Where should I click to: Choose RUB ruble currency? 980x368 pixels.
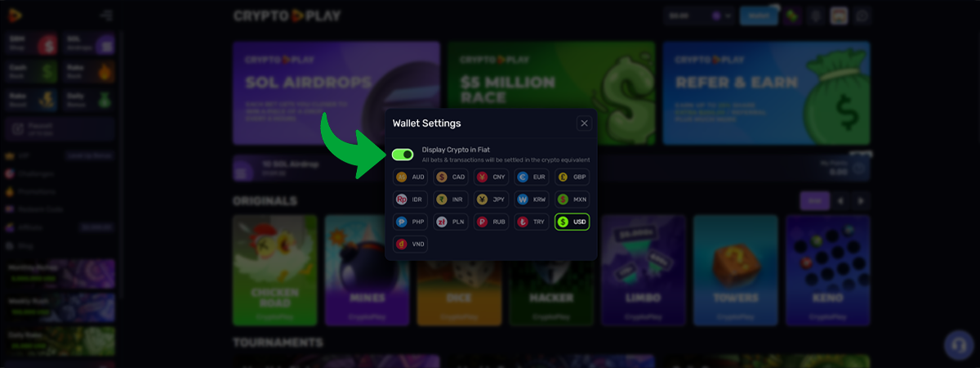tap(491, 222)
